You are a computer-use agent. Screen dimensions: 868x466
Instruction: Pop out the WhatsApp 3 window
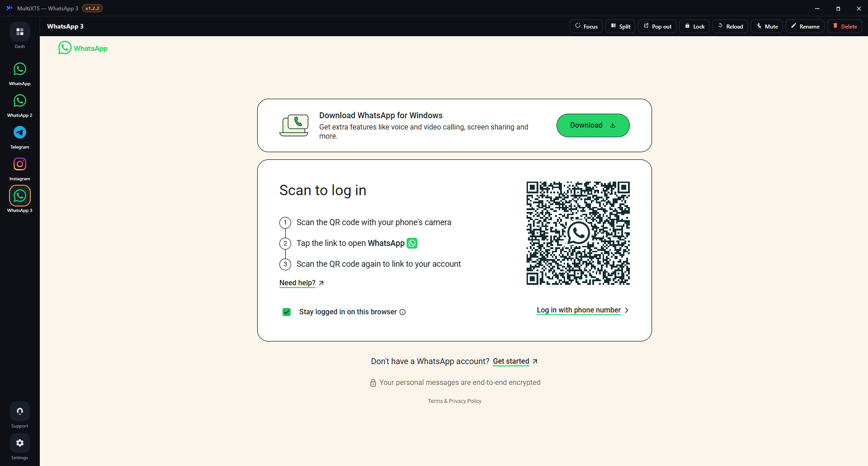tap(657, 26)
